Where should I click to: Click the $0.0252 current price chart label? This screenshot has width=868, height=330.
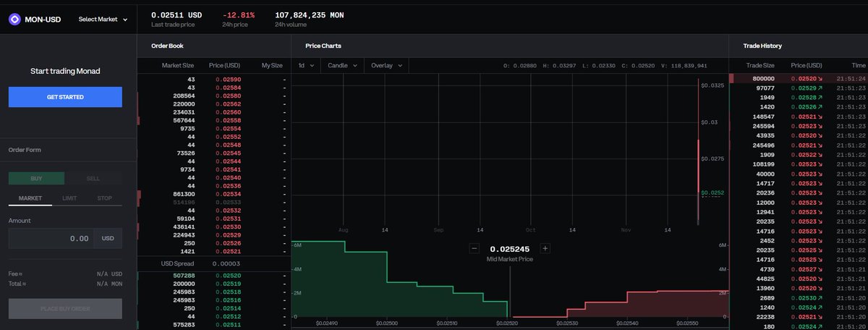(x=712, y=193)
